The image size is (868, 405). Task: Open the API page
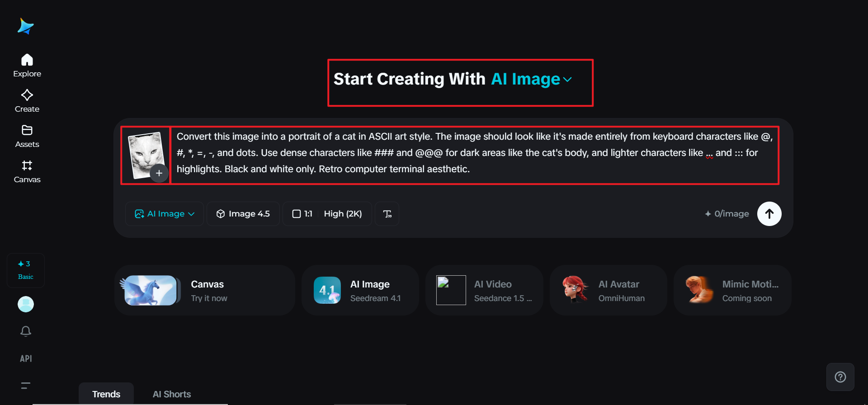(x=26, y=358)
